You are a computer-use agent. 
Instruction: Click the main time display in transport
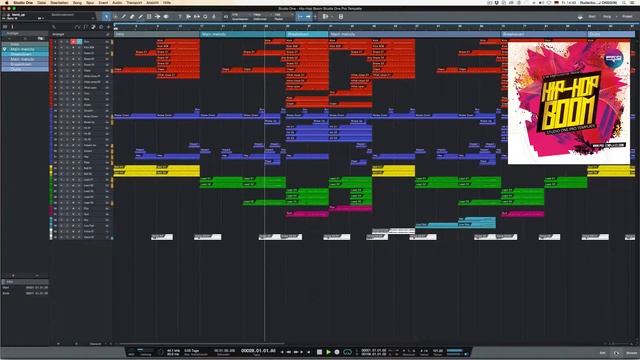click(x=258, y=351)
